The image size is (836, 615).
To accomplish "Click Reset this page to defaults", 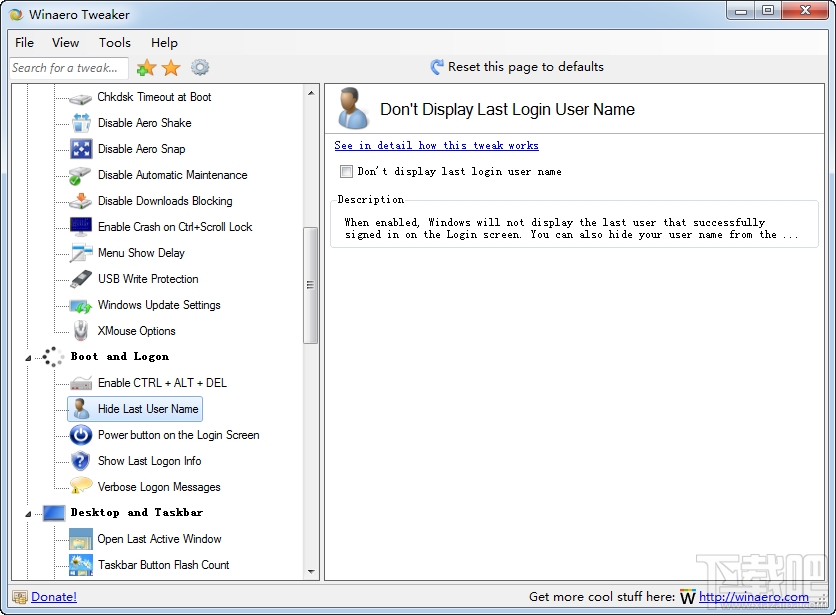I will pos(517,67).
